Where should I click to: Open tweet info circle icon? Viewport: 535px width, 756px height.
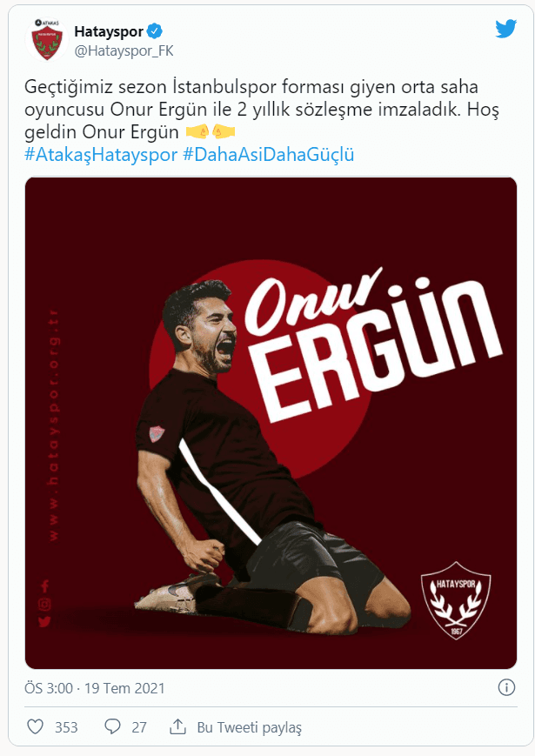tap(506, 687)
